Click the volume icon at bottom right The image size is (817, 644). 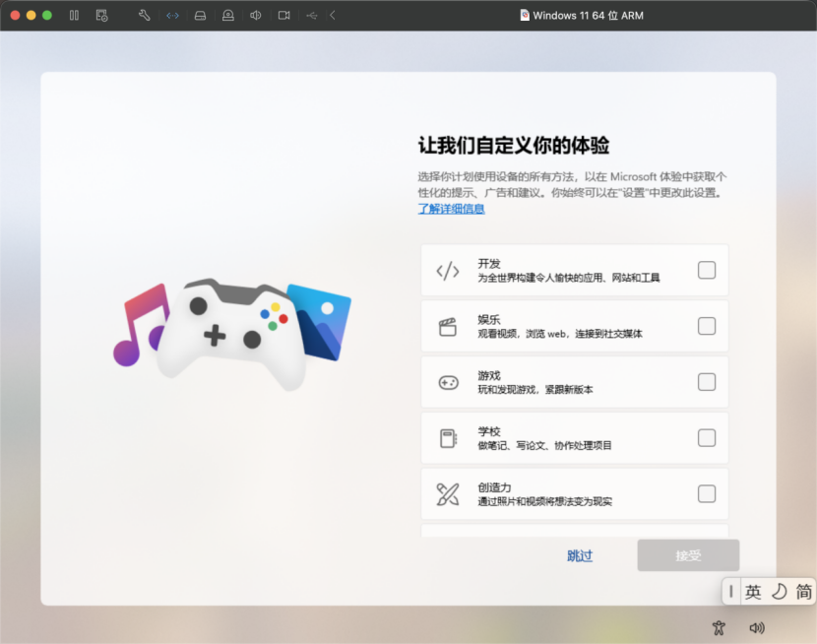(x=757, y=628)
